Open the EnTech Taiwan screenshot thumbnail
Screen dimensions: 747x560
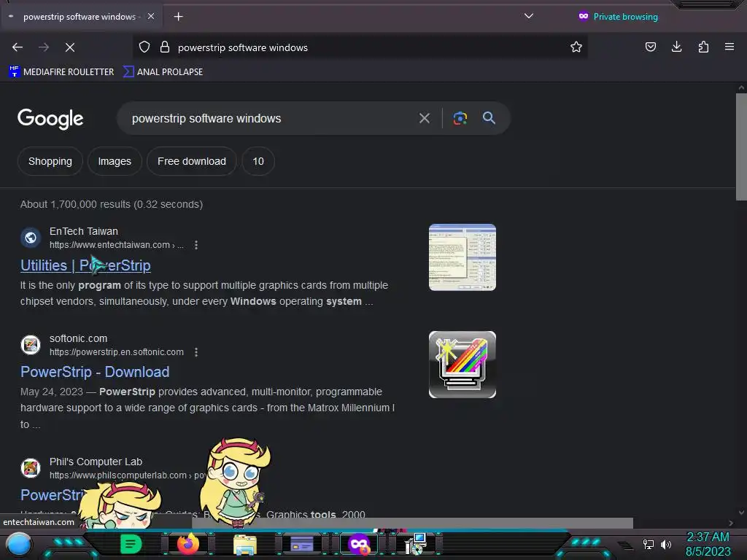(x=462, y=257)
